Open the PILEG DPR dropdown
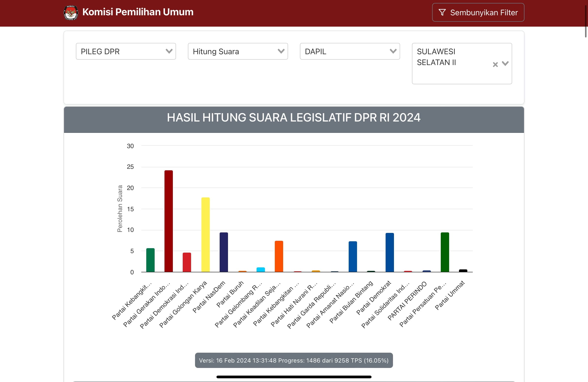 point(126,51)
